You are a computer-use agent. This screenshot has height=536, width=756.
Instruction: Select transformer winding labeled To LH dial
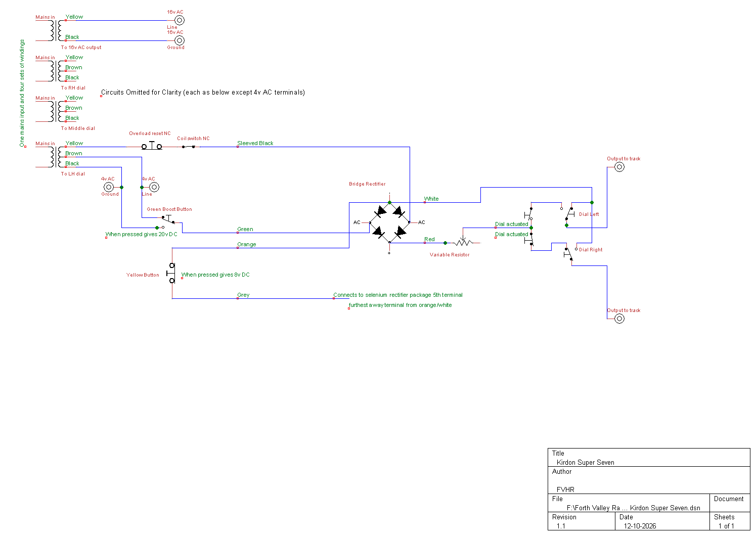56,157
